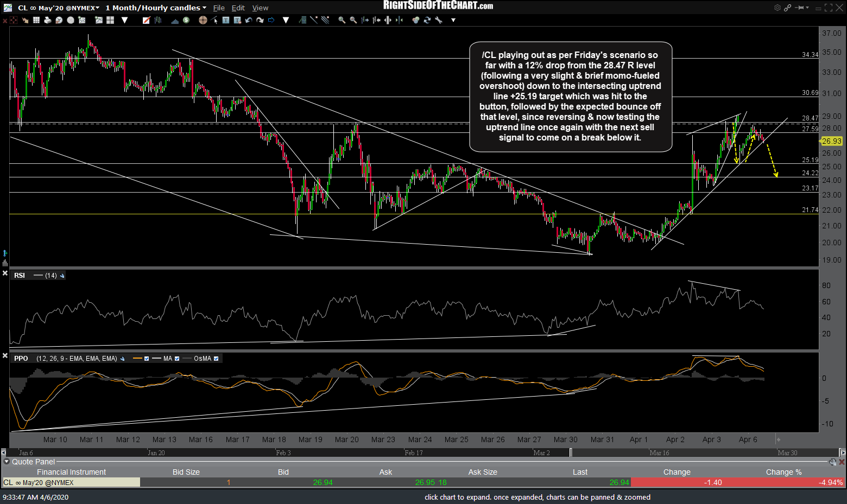Uncheck the OsMA histogram checkbox
Viewport: 847px width, 504px height.
216,359
